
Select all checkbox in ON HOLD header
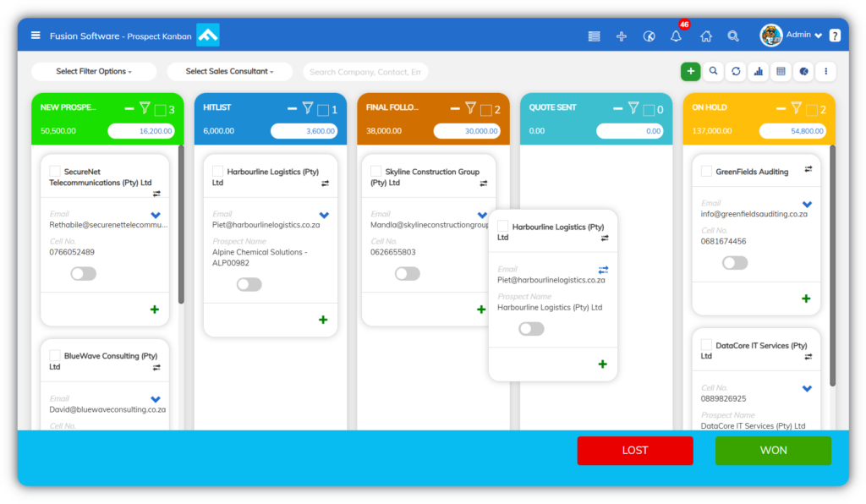(x=812, y=110)
